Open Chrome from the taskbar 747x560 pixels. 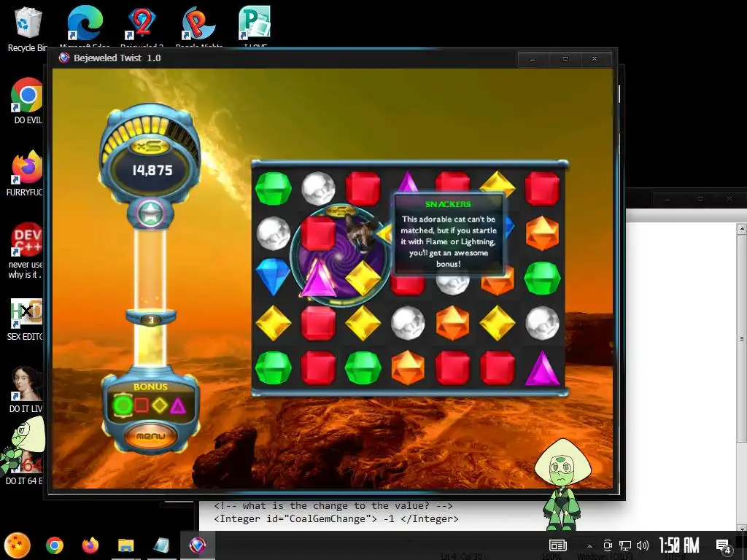point(54,545)
